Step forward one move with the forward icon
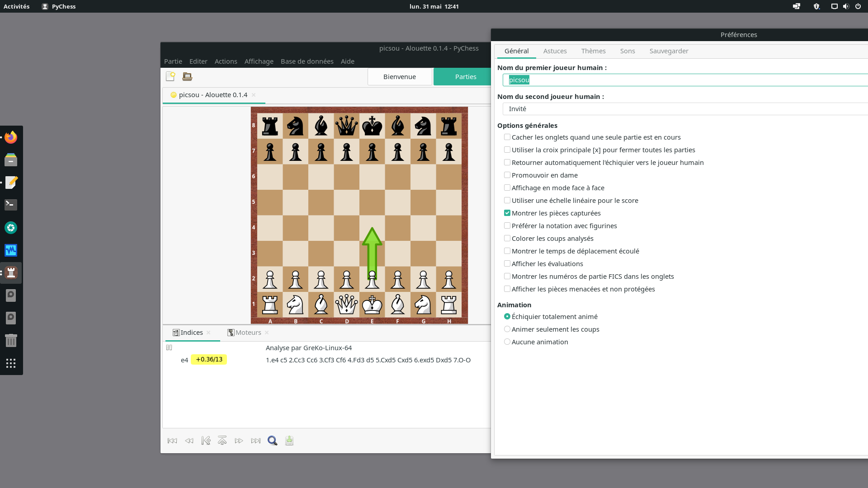 (239, 441)
